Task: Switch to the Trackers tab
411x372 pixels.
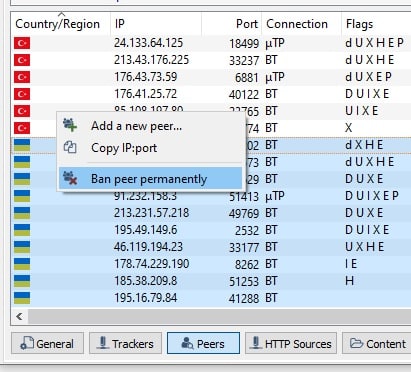Action: [125, 343]
